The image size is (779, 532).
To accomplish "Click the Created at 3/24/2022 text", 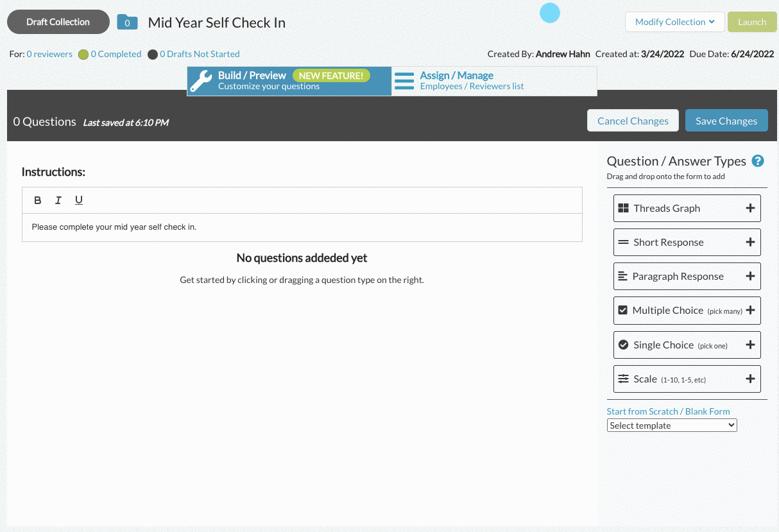I will coord(640,54).
